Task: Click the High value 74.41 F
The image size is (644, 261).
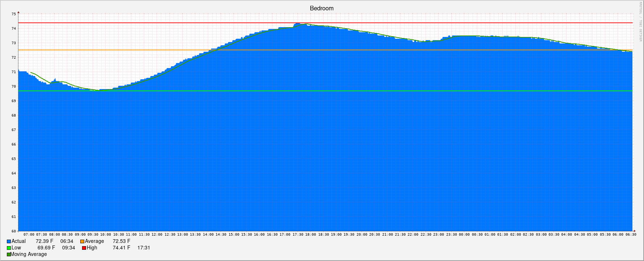Action: click(121, 248)
